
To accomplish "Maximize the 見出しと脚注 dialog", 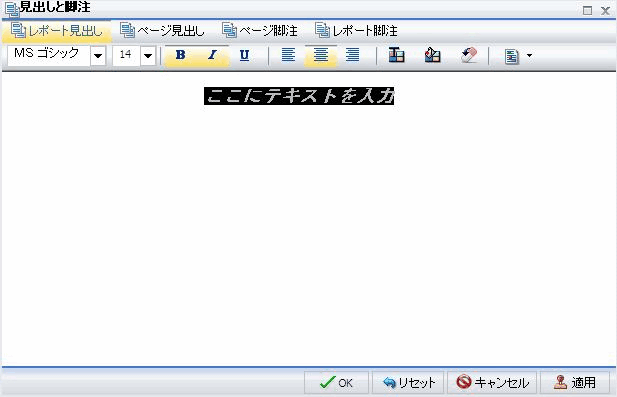I will pyautogui.click(x=587, y=11).
